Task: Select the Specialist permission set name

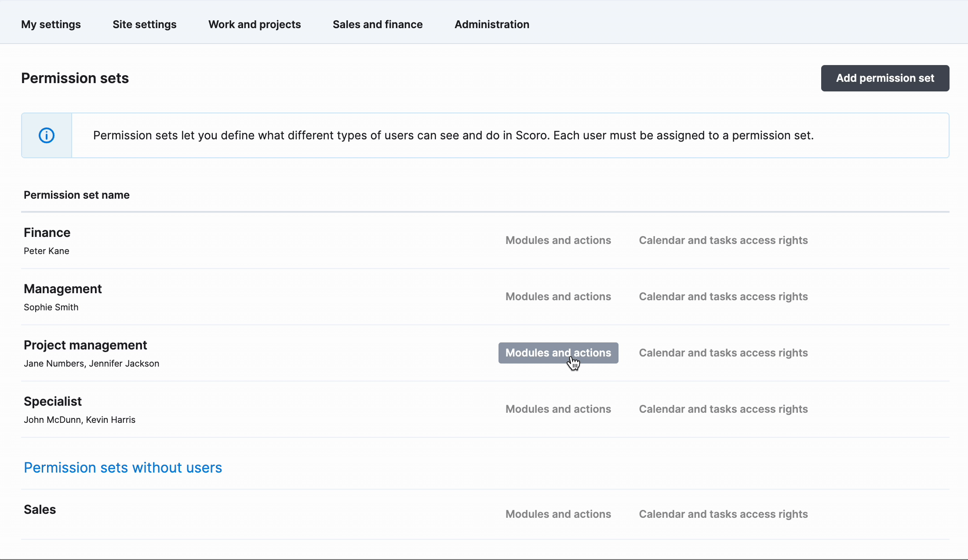Action: pyautogui.click(x=53, y=401)
